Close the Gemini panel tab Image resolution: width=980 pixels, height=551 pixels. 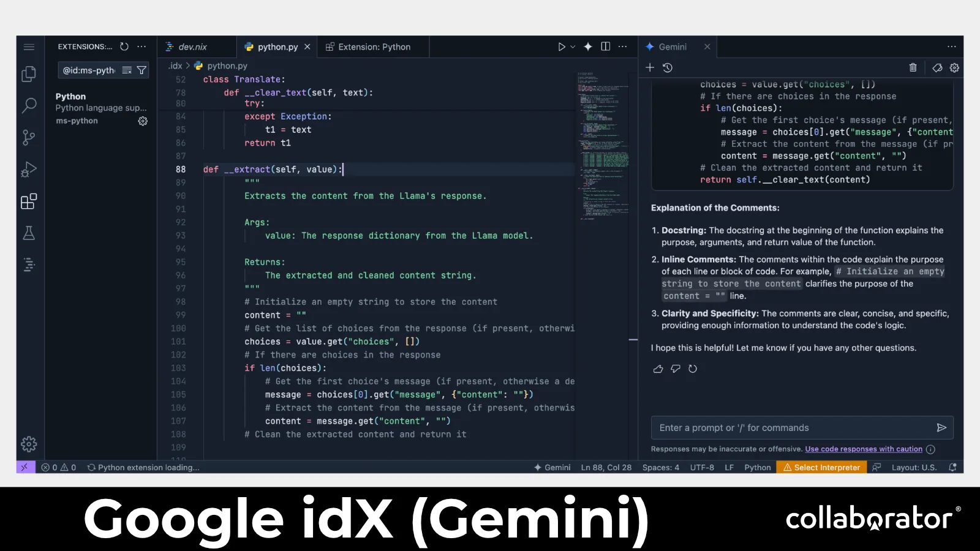point(707,47)
